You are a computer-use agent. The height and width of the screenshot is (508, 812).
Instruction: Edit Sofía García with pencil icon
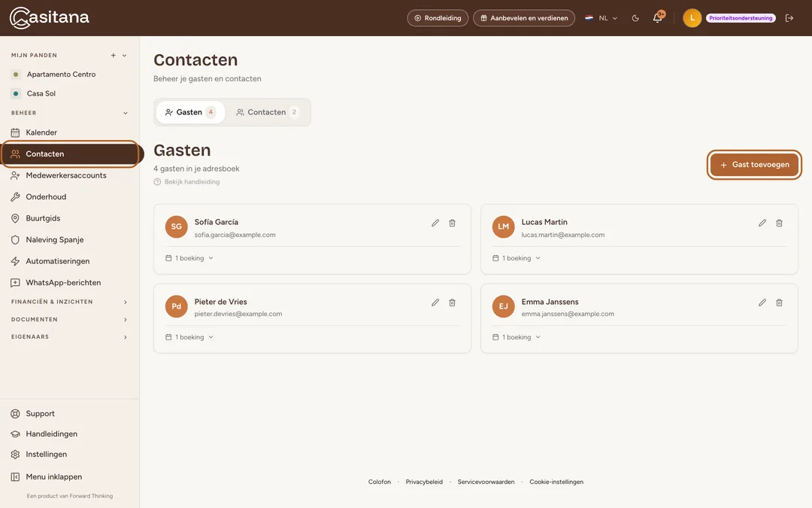point(435,223)
